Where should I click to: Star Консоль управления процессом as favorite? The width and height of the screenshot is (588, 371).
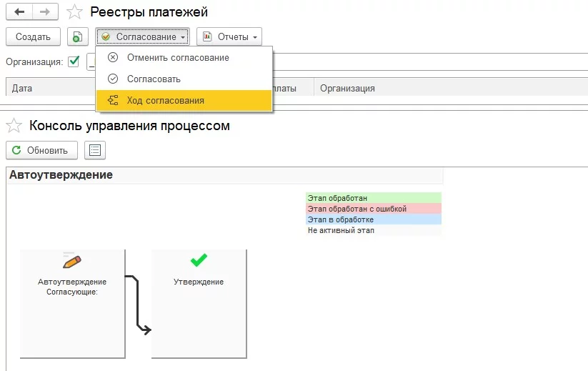(x=14, y=127)
